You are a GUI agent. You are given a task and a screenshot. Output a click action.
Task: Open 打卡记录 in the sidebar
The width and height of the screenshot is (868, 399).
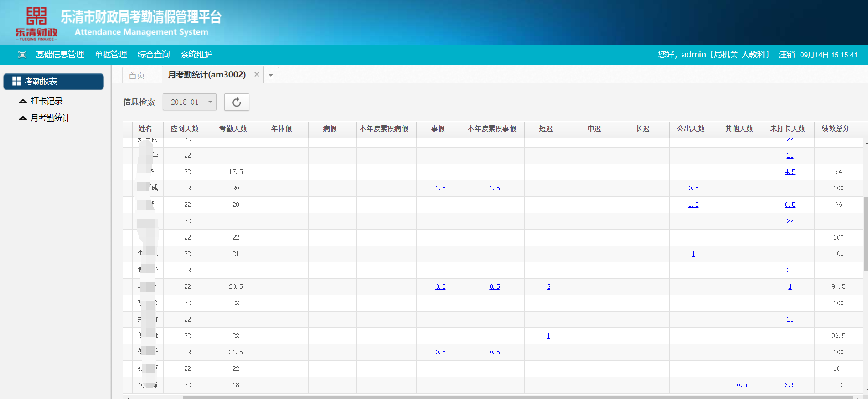point(46,101)
